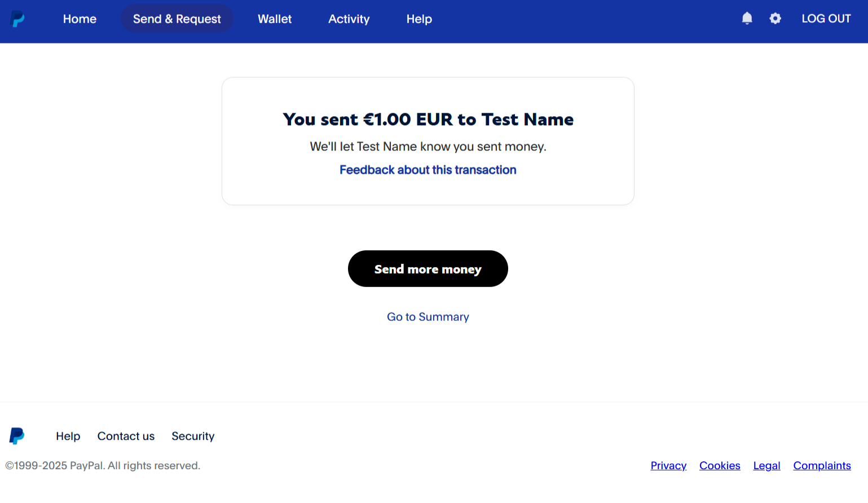Click the footer Help link
The height and width of the screenshot is (503, 868).
click(68, 436)
